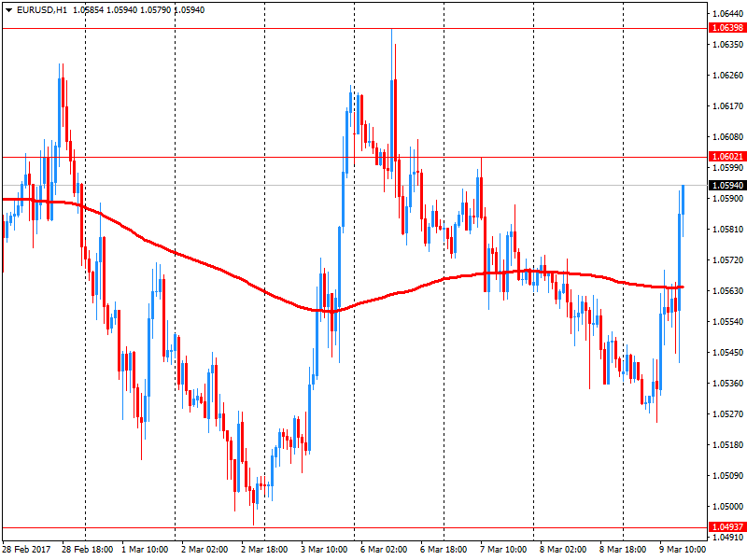Select the 1.06398 red price label
Screen dimensions: 747x560
pyautogui.click(x=727, y=28)
